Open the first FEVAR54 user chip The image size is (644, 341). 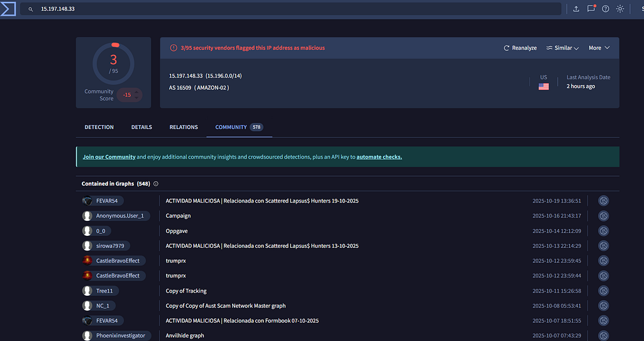click(103, 201)
